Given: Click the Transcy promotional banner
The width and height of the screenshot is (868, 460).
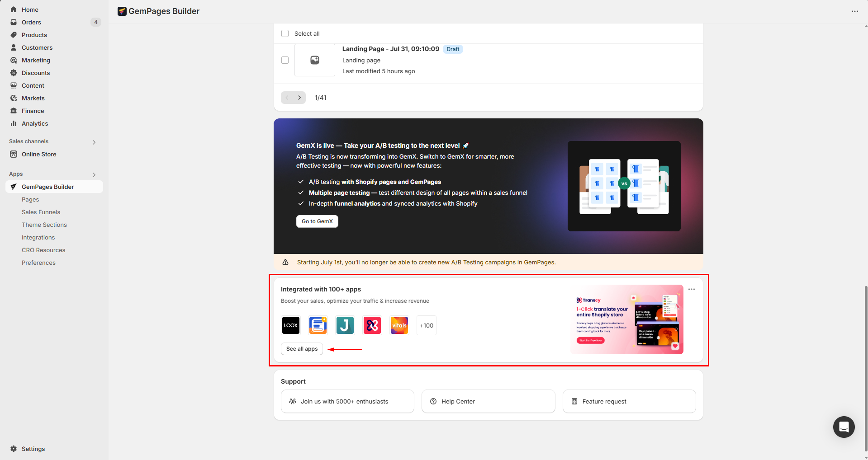Looking at the screenshot, I should click(x=627, y=319).
